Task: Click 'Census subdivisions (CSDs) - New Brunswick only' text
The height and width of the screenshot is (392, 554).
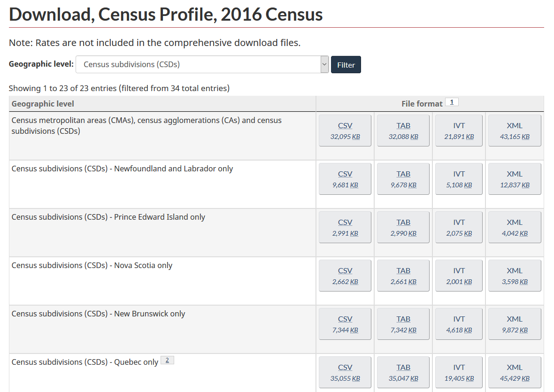Action: 98,314
